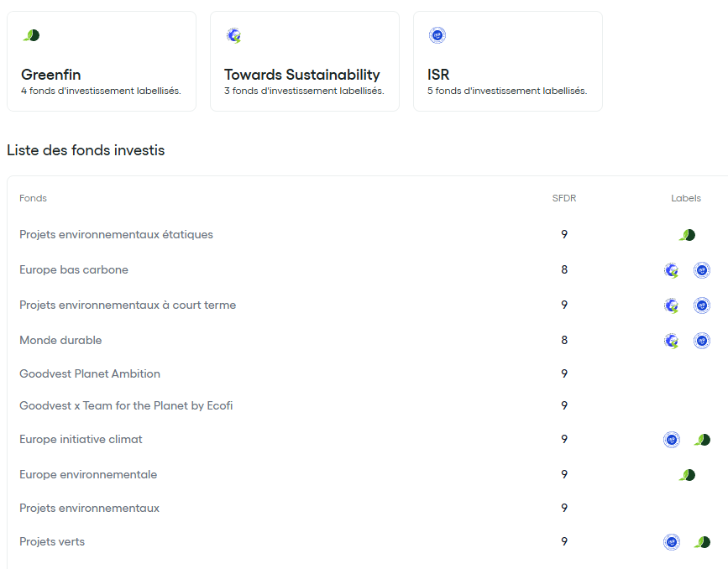Viewport: 728px width, 569px height.
Task: Open fund Europe bas carbone
Action: pos(74,269)
